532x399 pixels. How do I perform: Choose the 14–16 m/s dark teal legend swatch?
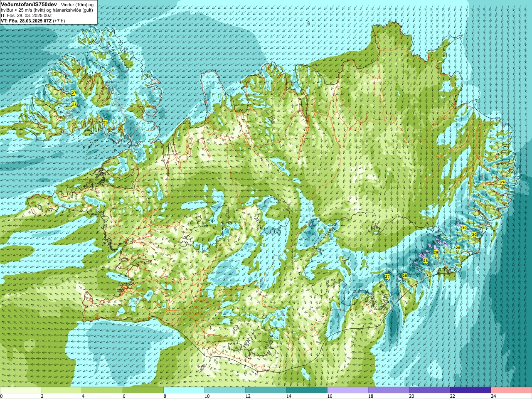(x=307, y=390)
